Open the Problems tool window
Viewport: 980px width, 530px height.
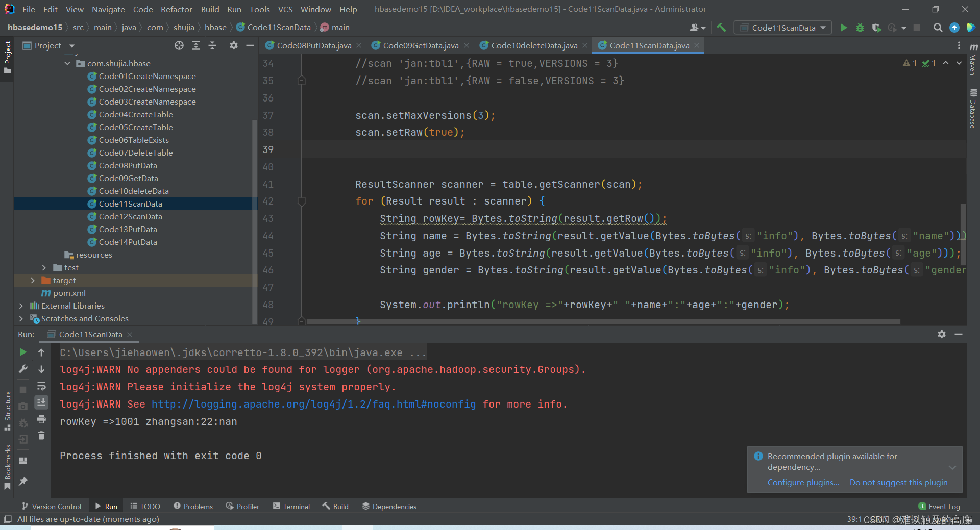[x=193, y=507]
